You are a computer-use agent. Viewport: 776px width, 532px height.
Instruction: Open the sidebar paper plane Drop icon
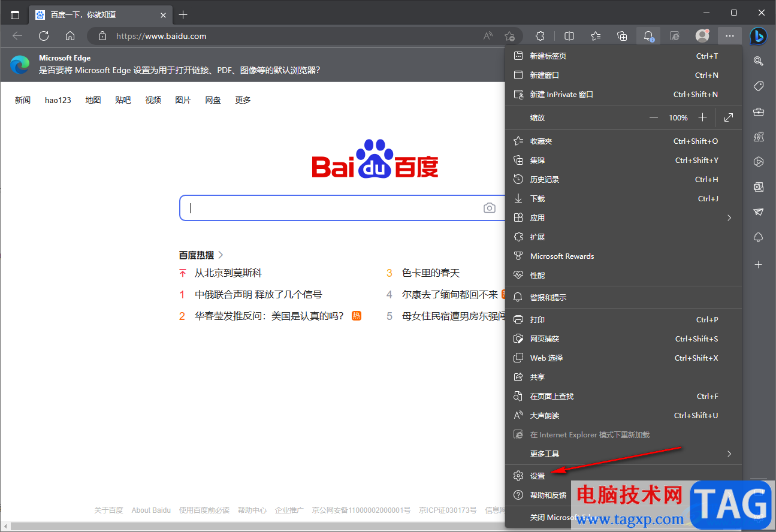(x=758, y=212)
